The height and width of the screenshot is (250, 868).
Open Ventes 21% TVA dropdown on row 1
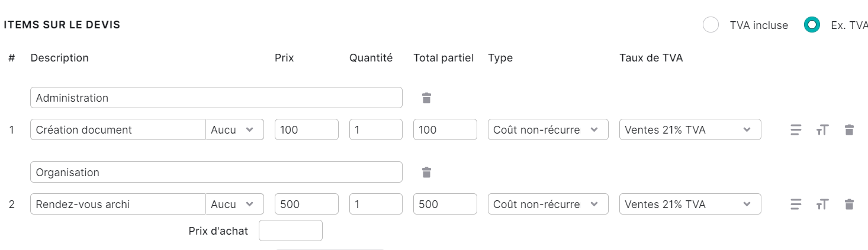(x=690, y=129)
